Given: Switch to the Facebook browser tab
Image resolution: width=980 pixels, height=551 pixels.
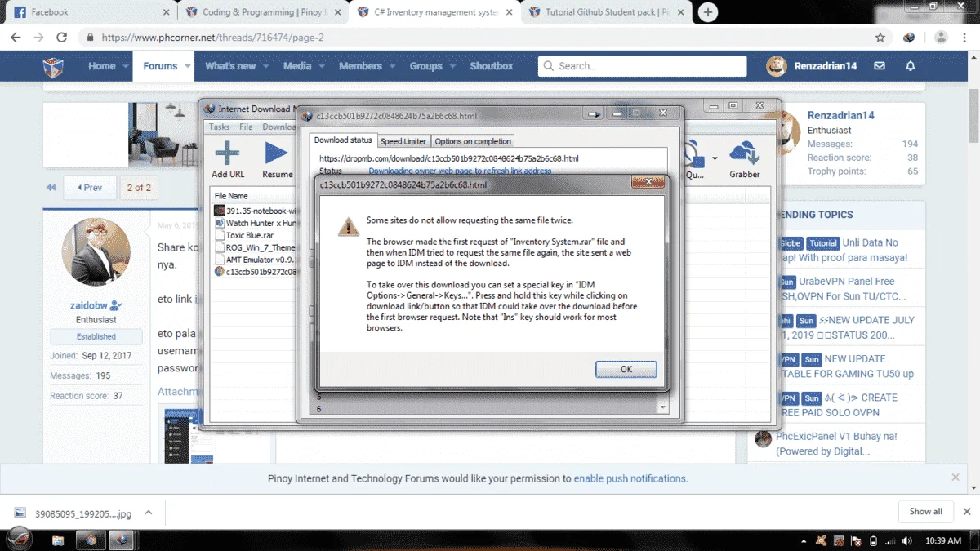Looking at the screenshot, I should [x=90, y=12].
